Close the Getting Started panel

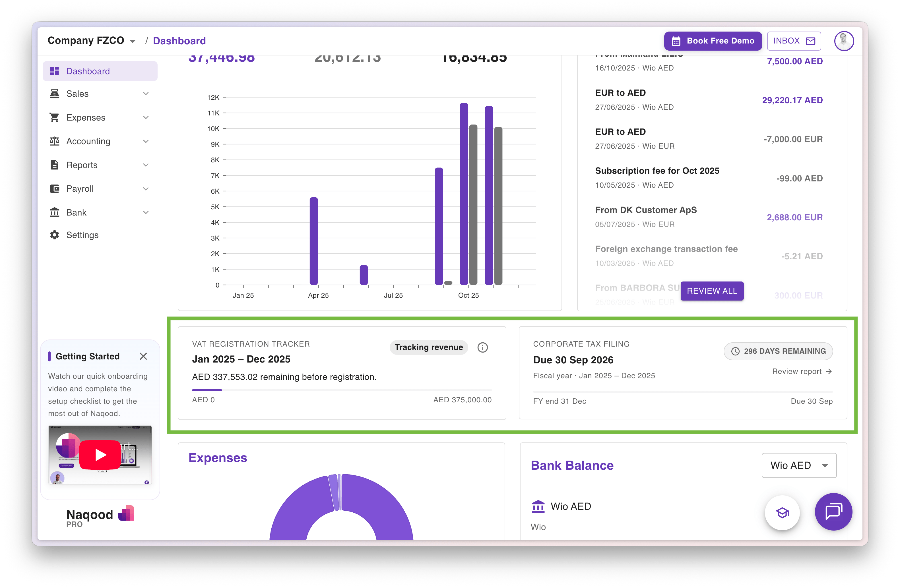pyautogui.click(x=143, y=356)
